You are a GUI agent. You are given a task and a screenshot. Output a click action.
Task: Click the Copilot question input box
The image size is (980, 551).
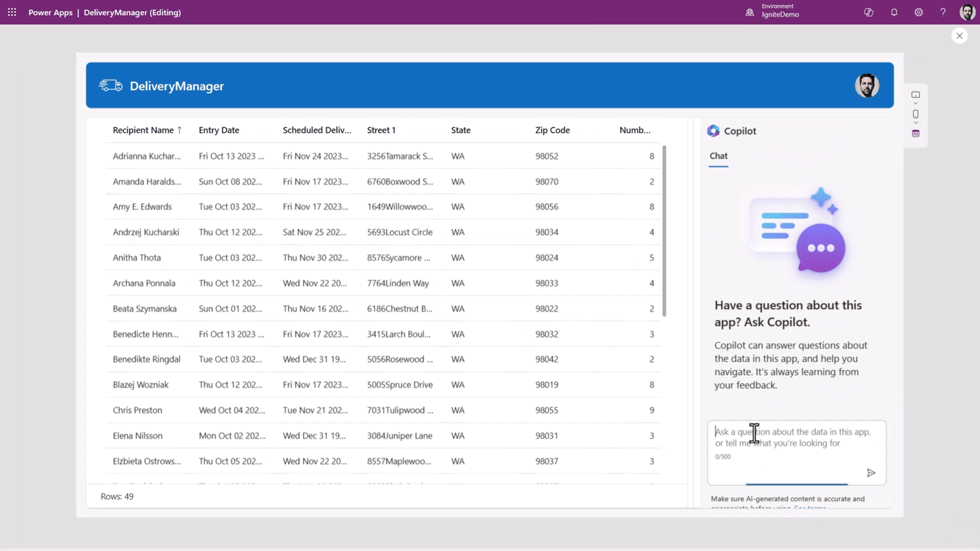pyautogui.click(x=796, y=452)
